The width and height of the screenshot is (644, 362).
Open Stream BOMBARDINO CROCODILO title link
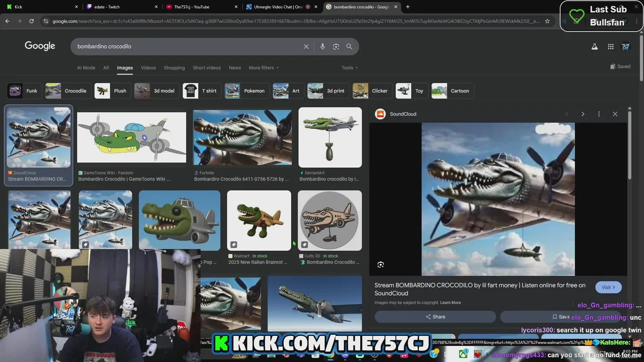pyautogui.click(x=480, y=289)
